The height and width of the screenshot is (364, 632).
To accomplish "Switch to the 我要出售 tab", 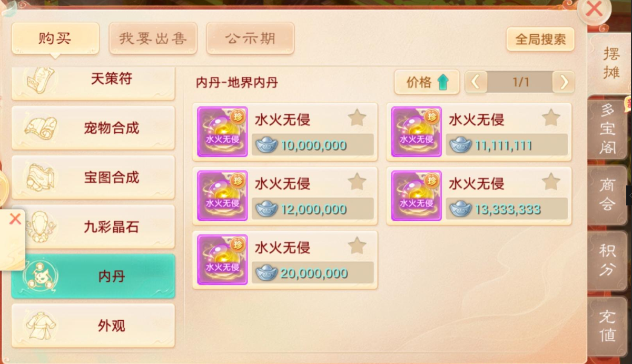I will 153,38.
